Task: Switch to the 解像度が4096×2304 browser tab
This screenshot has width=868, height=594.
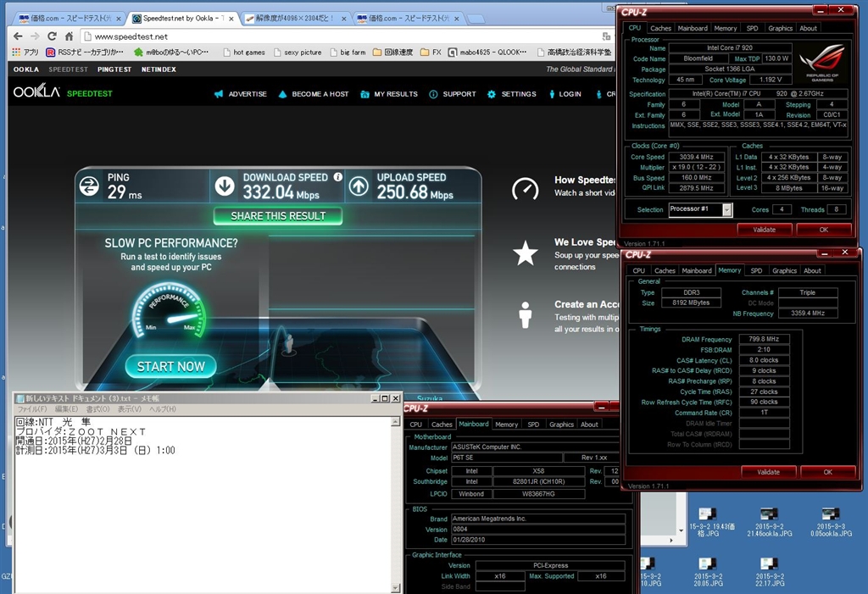Action: pyautogui.click(x=296, y=19)
